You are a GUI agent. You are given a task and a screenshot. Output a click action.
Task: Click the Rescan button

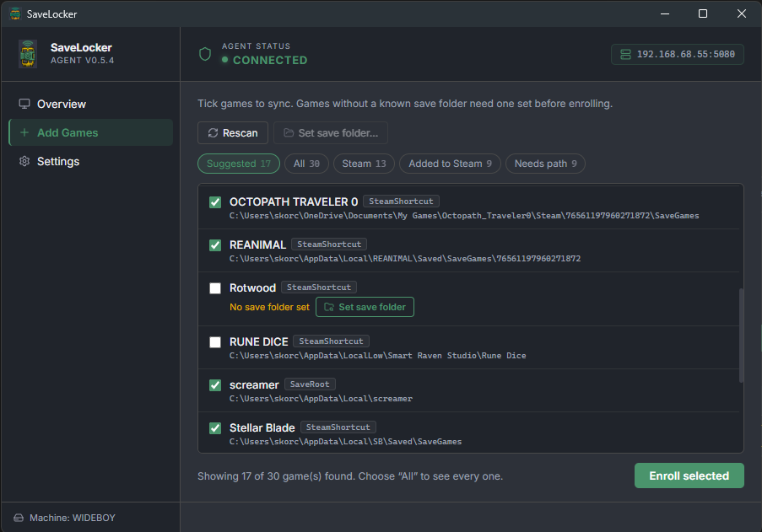coord(233,133)
